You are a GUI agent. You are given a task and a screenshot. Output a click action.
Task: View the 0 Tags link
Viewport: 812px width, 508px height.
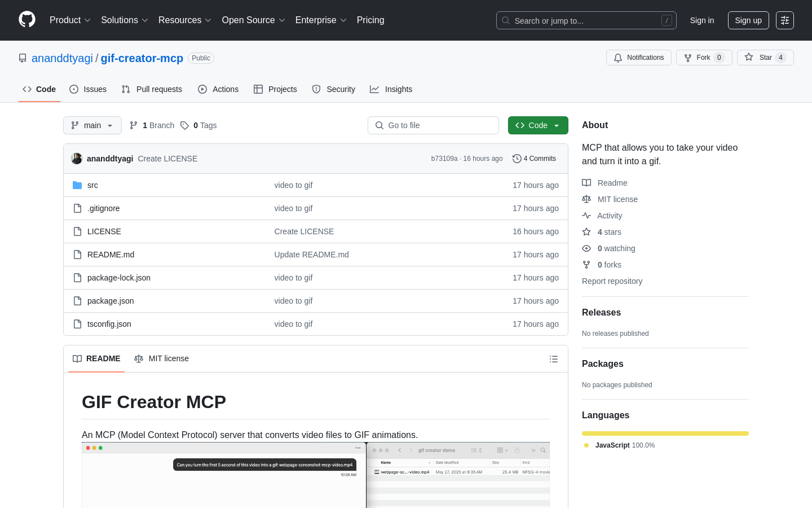tap(198, 125)
